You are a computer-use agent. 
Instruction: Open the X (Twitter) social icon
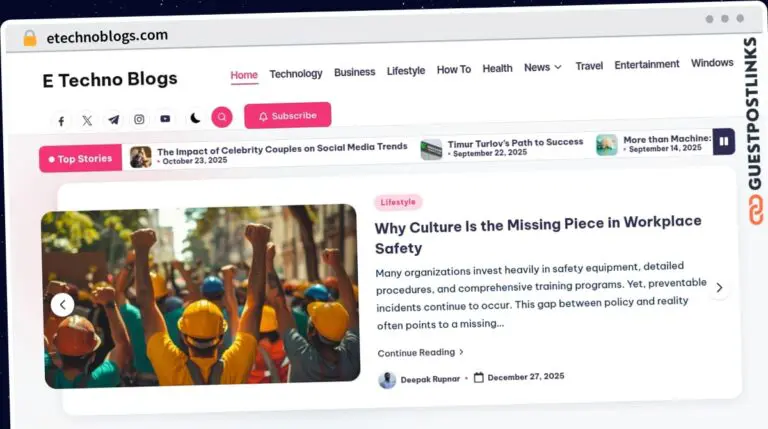87,120
